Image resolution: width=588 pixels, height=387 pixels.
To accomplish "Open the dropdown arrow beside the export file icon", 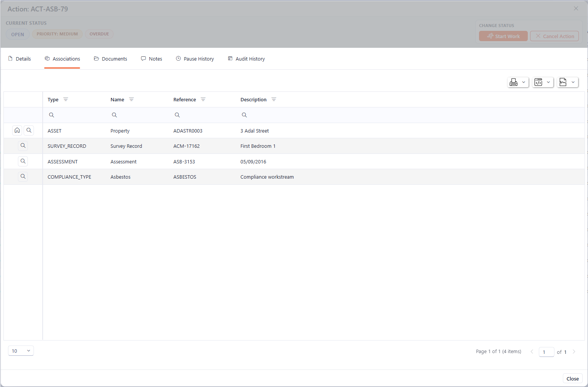I will [573, 82].
